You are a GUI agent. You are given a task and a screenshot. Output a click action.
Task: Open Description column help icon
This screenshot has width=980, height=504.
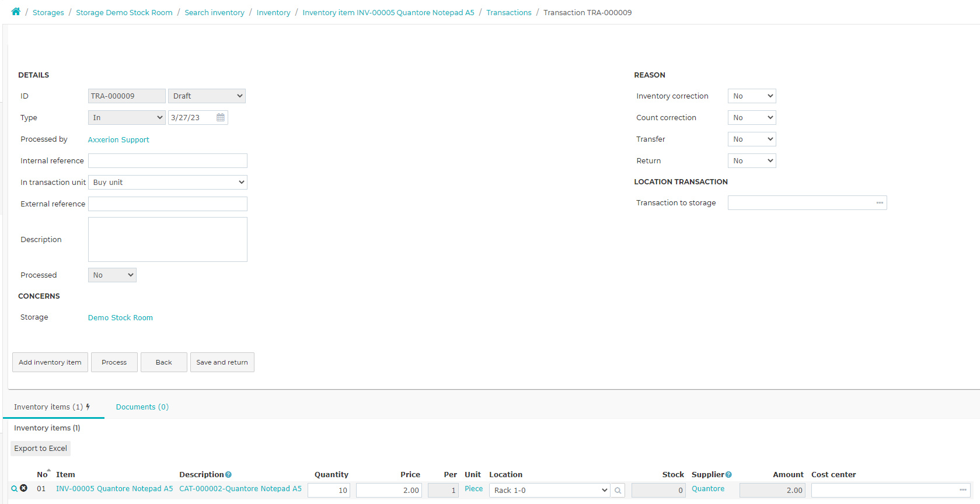click(228, 474)
